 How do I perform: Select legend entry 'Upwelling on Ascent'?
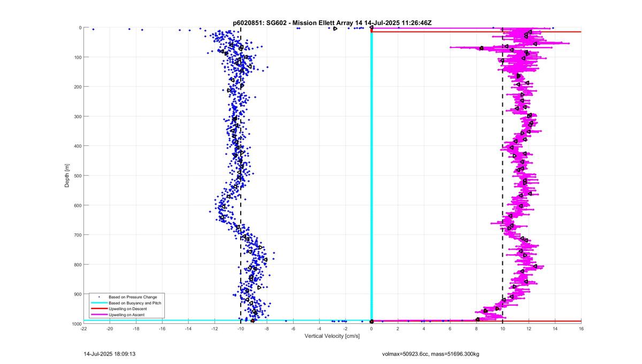tap(127, 315)
